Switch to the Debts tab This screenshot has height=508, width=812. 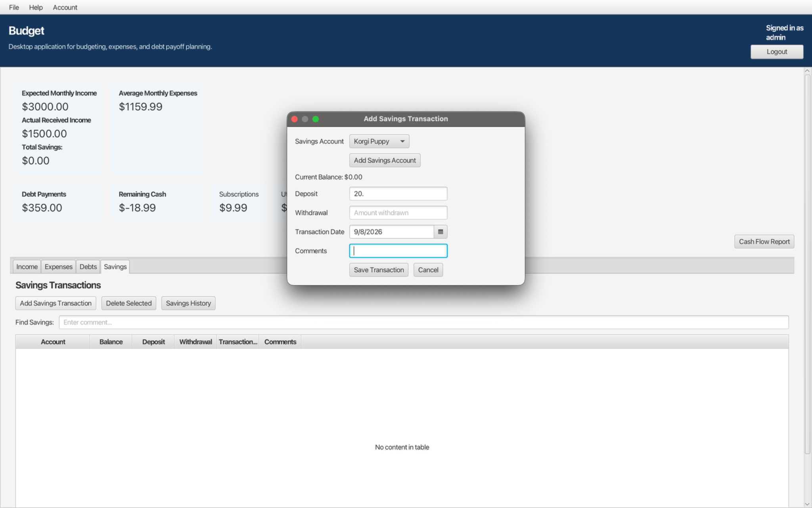(88, 267)
